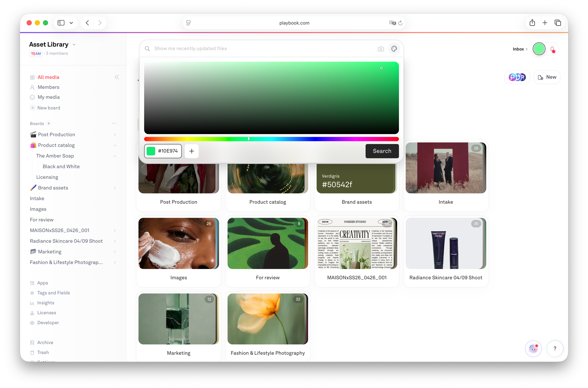This screenshot has width=588, height=388.
Task: Open Boards more options ellipsis
Action: tap(114, 123)
